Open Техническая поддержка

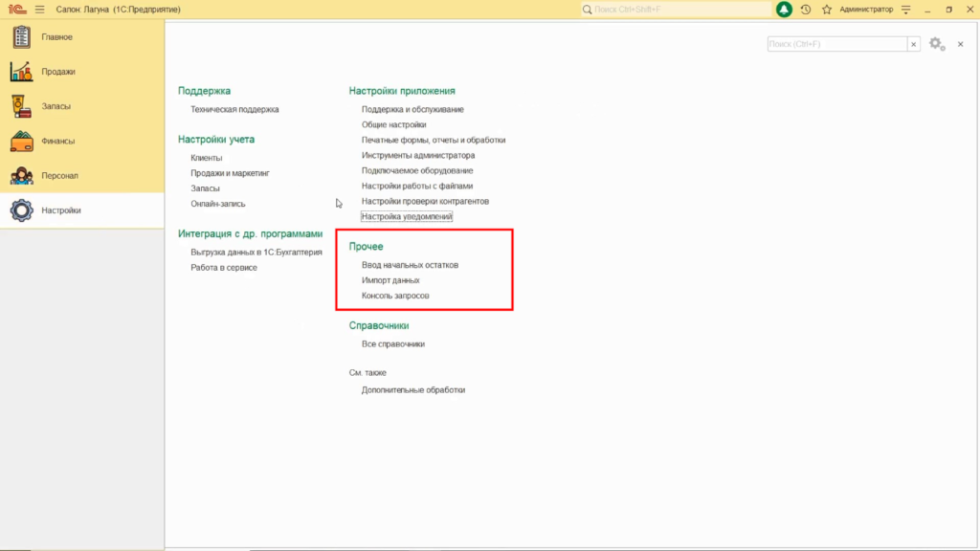(x=234, y=109)
